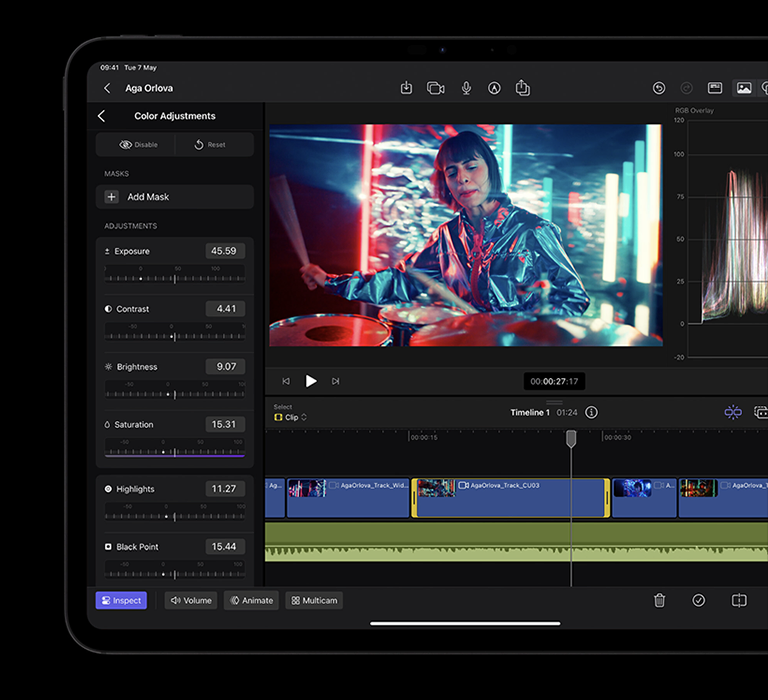
Task: Open the Volume tab
Action: 191,601
